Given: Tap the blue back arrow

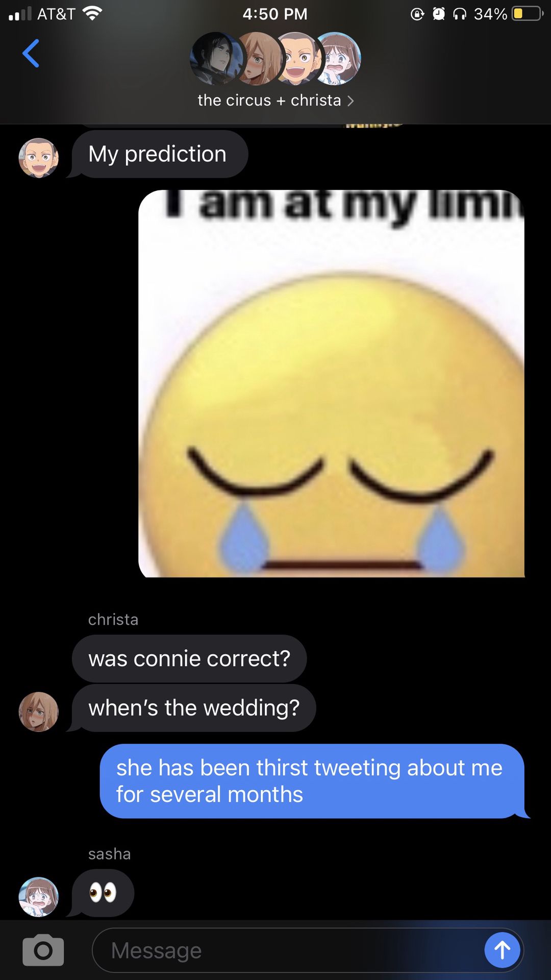Looking at the screenshot, I should coord(31,53).
